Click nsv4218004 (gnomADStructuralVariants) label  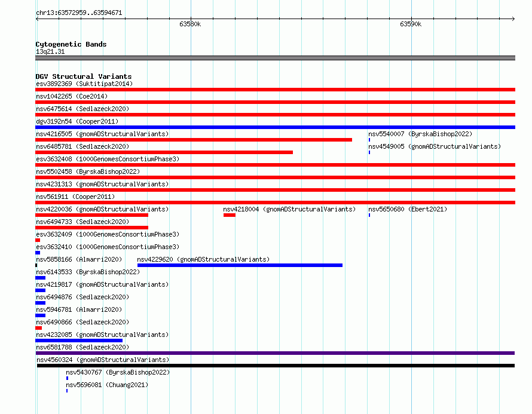click(x=289, y=209)
